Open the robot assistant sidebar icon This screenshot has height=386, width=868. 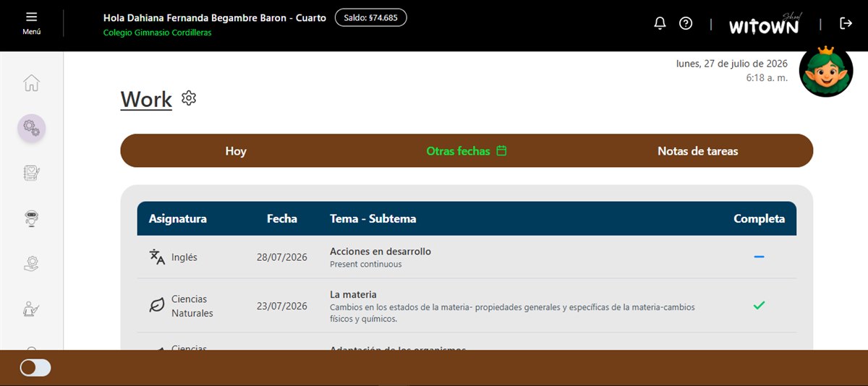(31, 218)
